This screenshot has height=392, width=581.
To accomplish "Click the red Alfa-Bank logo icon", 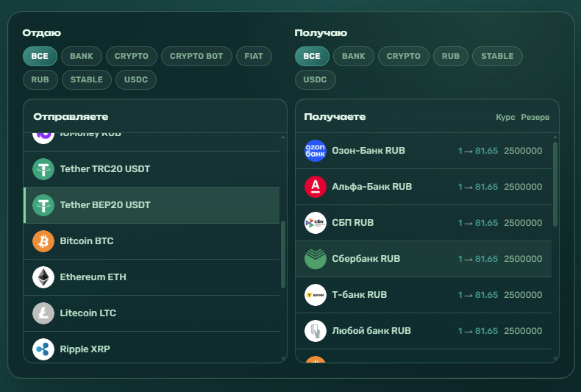I will click(316, 187).
